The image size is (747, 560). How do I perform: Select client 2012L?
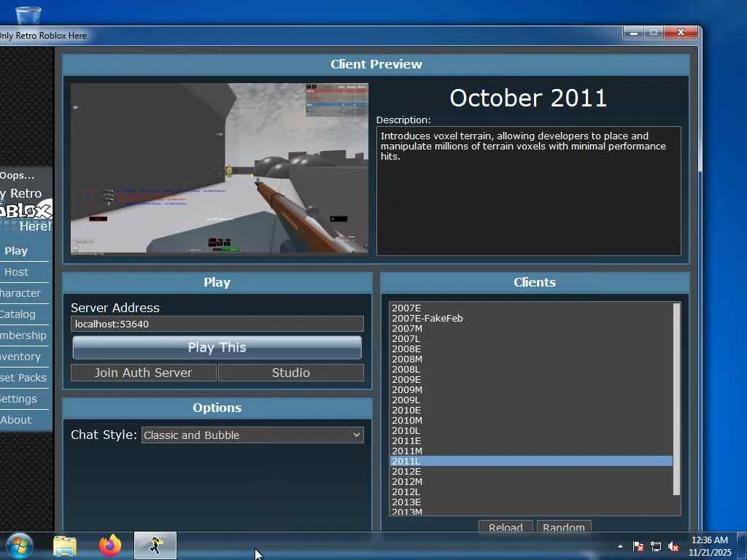531,492
